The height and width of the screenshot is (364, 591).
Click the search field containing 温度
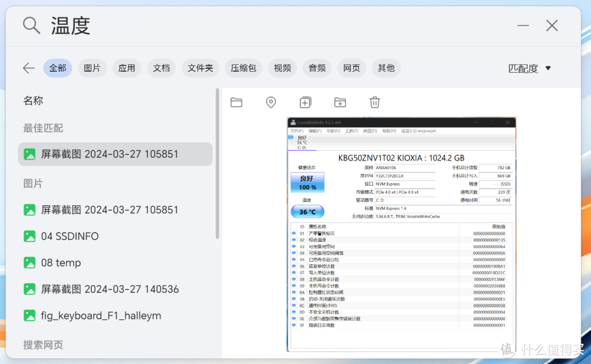coord(274,26)
